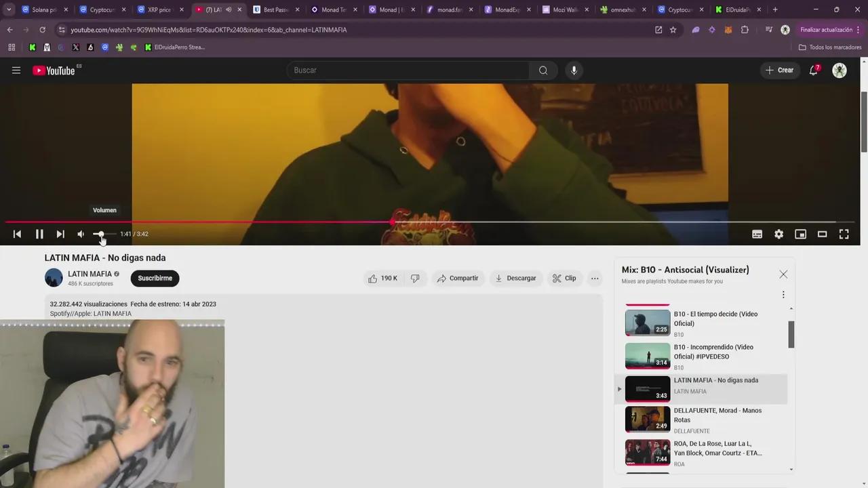The width and height of the screenshot is (868, 488).
Task: Pause the video
Action: pyautogui.click(x=39, y=234)
